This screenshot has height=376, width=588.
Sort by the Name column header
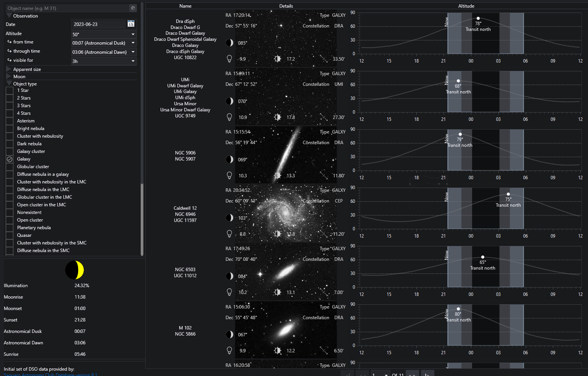click(x=185, y=6)
